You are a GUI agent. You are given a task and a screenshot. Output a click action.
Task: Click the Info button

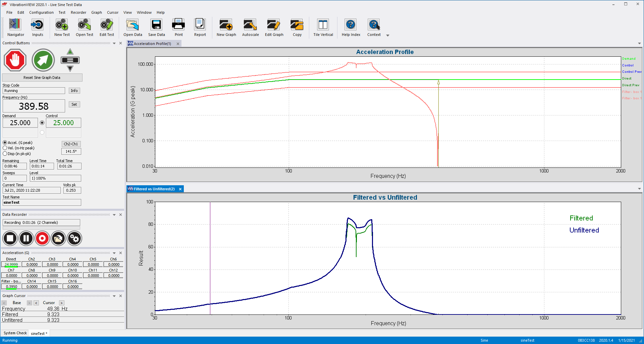point(74,91)
